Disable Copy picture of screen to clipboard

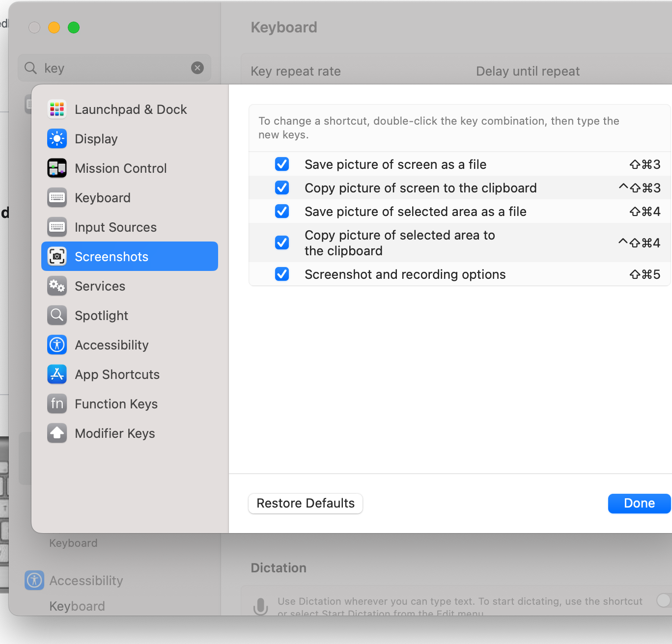pyautogui.click(x=282, y=188)
